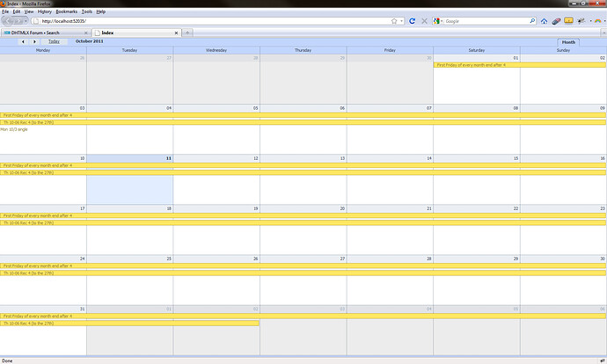Image resolution: width=607 pixels, height=364 pixels.
Task: Select the Index browser tab
Action: [x=136, y=33]
